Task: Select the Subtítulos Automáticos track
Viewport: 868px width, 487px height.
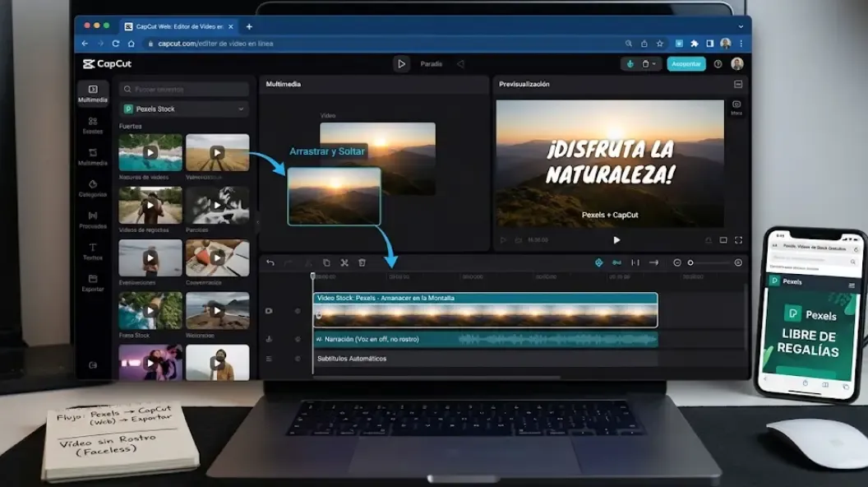Action: tap(486, 359)
